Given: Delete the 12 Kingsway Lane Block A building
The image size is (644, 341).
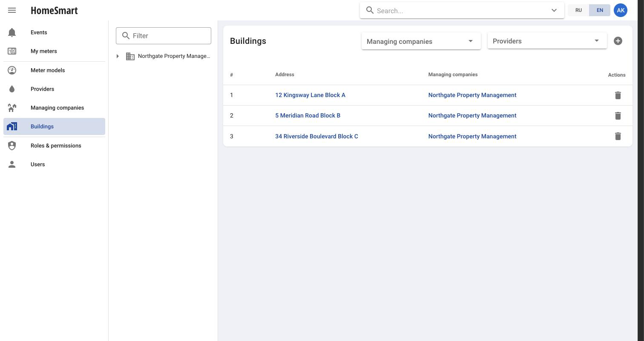Looking at the screenshot, I should click(618, 95).
